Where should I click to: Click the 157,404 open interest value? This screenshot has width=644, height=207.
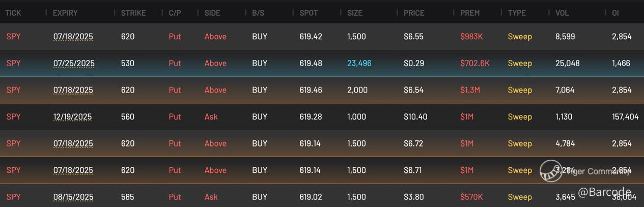click(x=625, y=117)
